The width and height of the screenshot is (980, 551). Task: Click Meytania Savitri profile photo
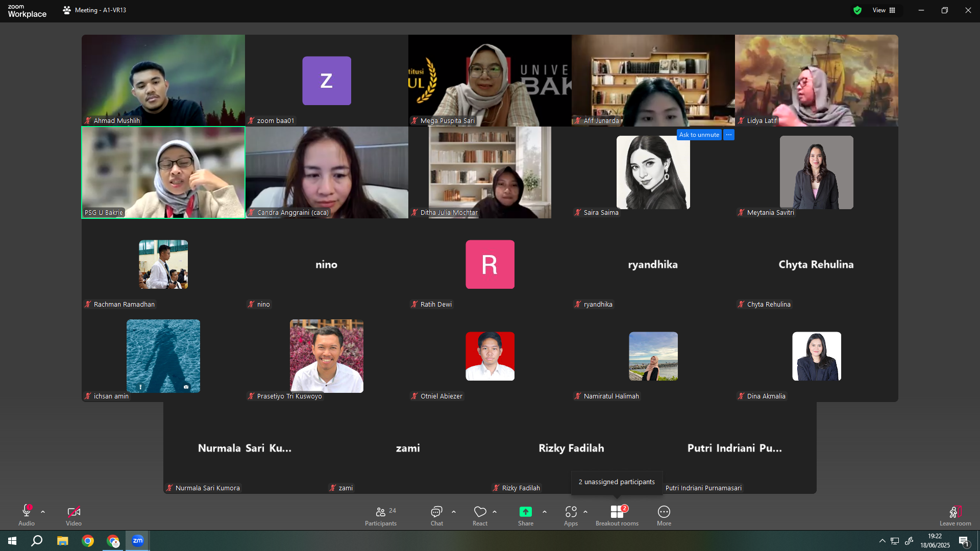[817, 172]
